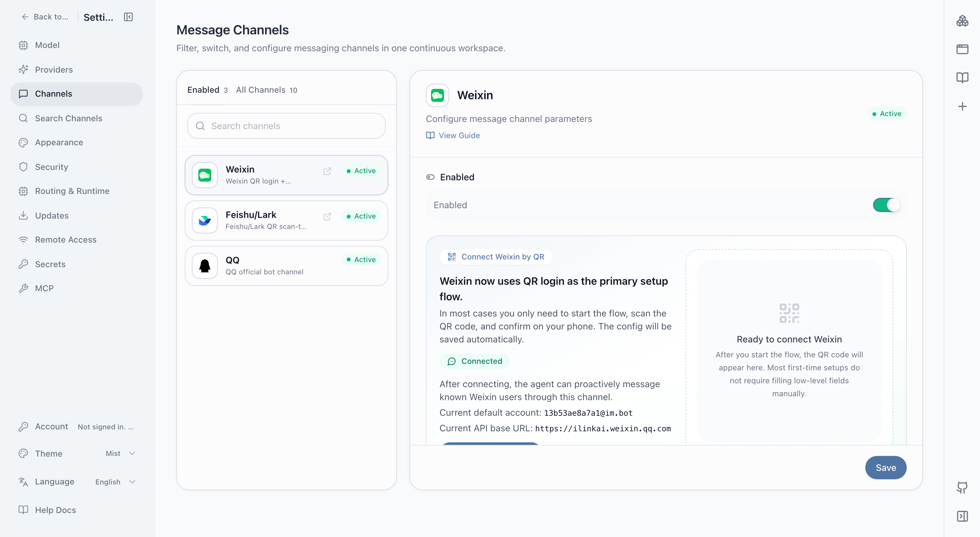
Task: Toggle the Weixin Enabled switch
Action: point(886,205)
